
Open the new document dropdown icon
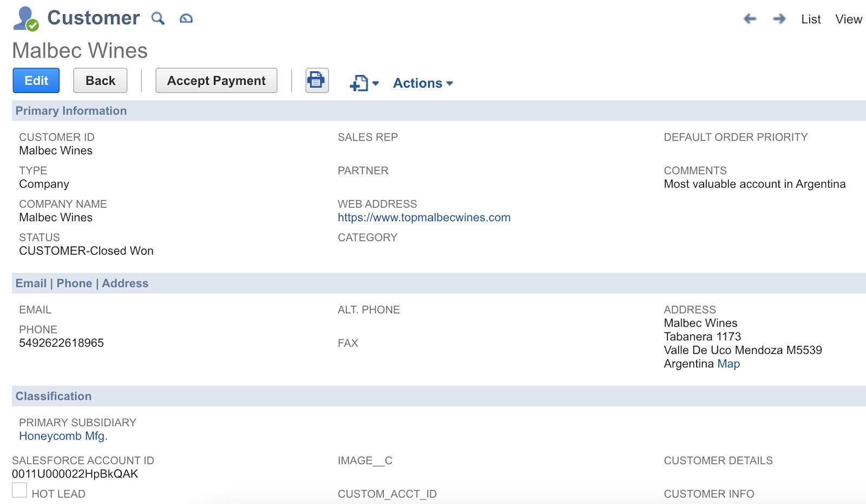point(364,83)
